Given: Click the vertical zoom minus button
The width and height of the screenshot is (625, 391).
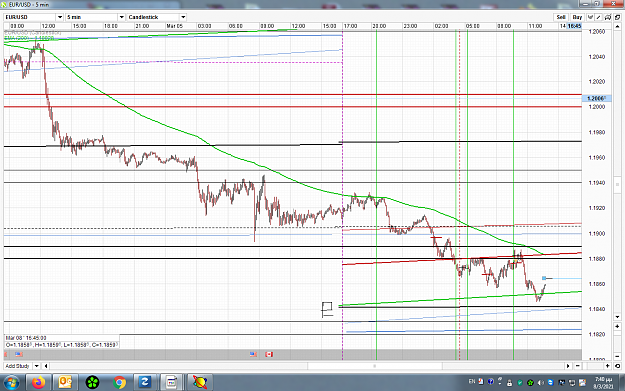Looking at the screenshot, I should [617, 356].
